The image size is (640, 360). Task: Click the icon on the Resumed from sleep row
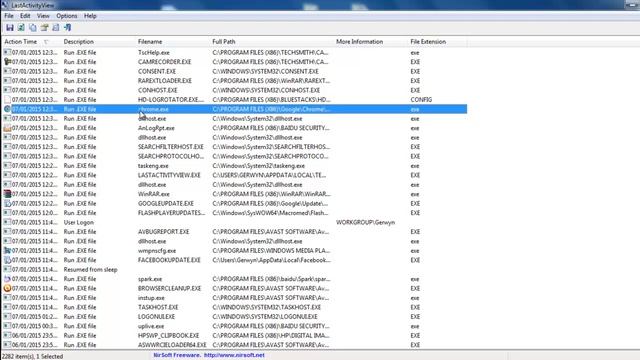[x=7, y=269]
